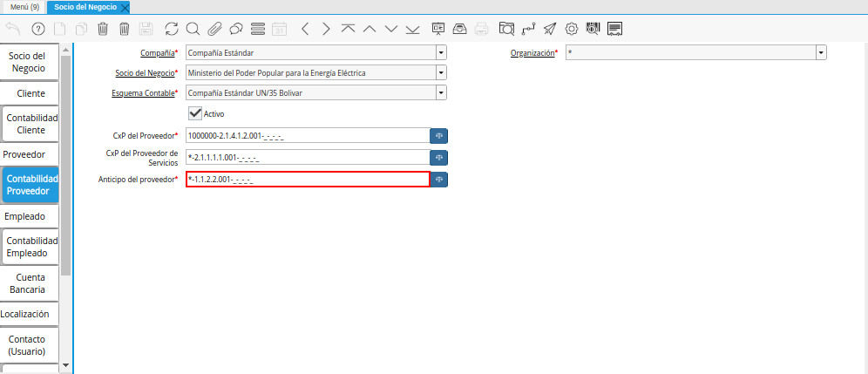Toggle the Activo checkbox
This screenshot has height=374, width=868.
pos(194,113)
